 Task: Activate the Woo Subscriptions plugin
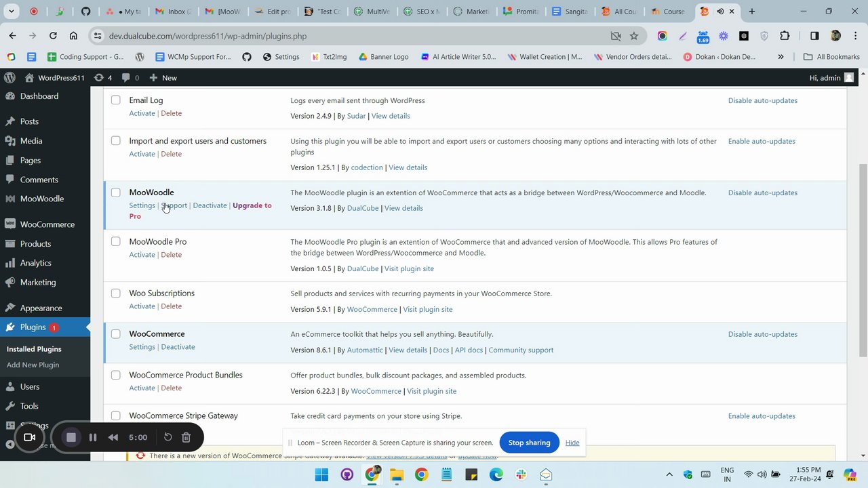[142, 306]
